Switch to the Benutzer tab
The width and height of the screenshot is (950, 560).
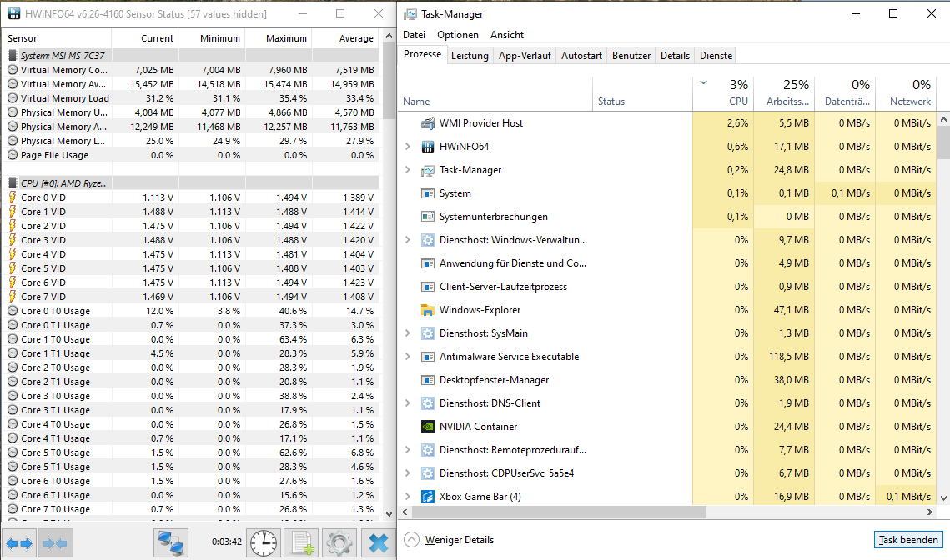click(x=631, y=56)
